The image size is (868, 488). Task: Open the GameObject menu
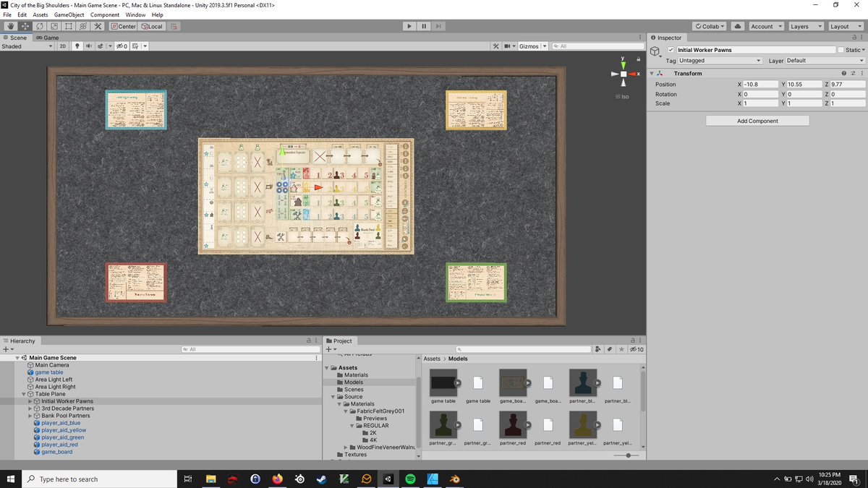[x=69, y=14]
